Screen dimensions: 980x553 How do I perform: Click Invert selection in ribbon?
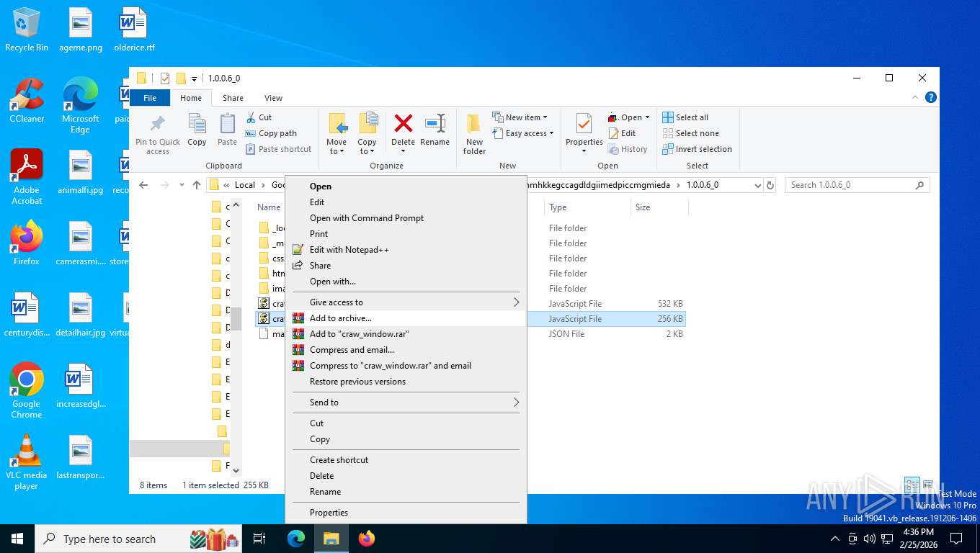pos(697,149)
